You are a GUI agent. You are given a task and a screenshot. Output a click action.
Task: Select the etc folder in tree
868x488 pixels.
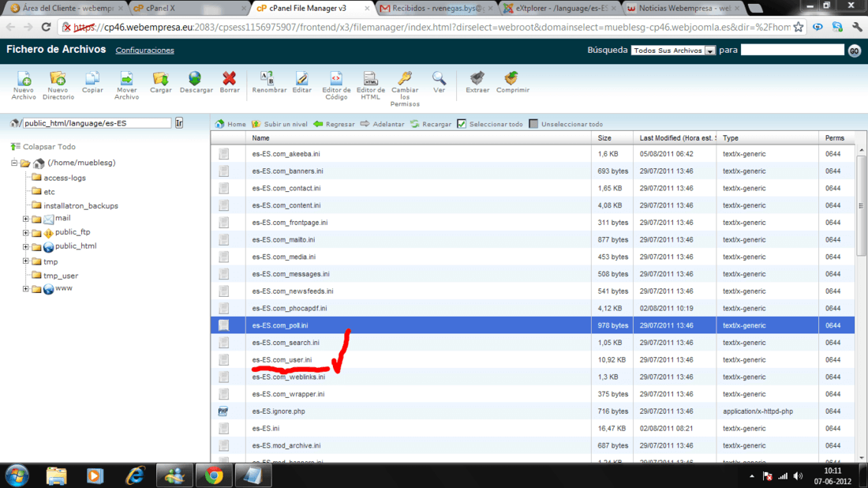tap(49, 192)
